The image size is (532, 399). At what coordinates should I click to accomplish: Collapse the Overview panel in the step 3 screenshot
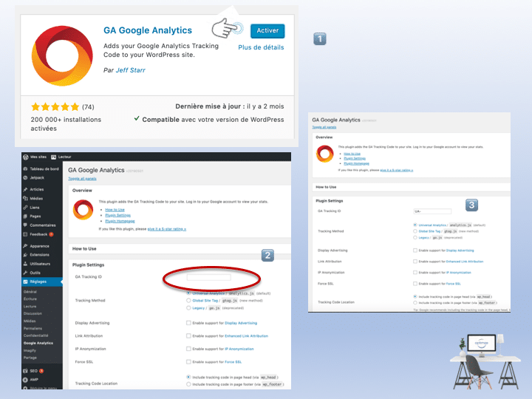coord(324,137)
